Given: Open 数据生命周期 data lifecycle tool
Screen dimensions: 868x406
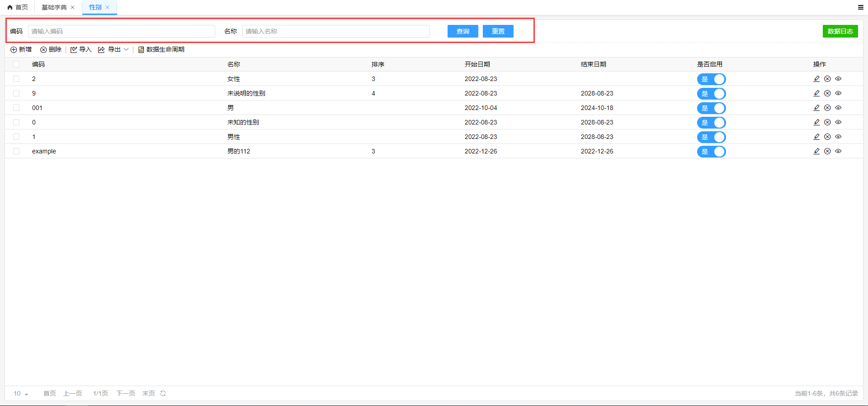Looking at the screenshot, I should [x=161, y=49].
